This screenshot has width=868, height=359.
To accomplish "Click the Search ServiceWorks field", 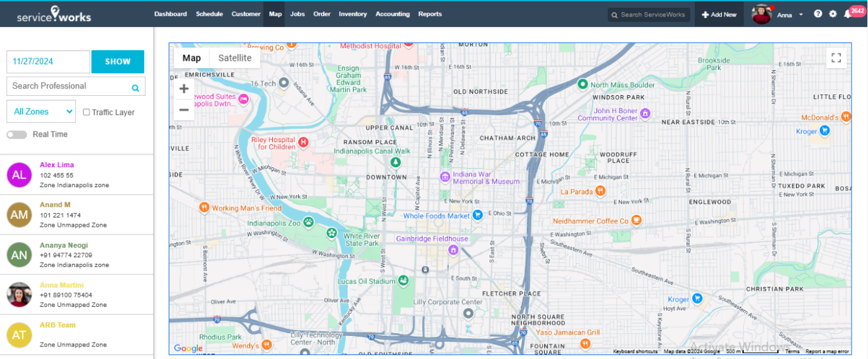I will (x=649, y=15).
